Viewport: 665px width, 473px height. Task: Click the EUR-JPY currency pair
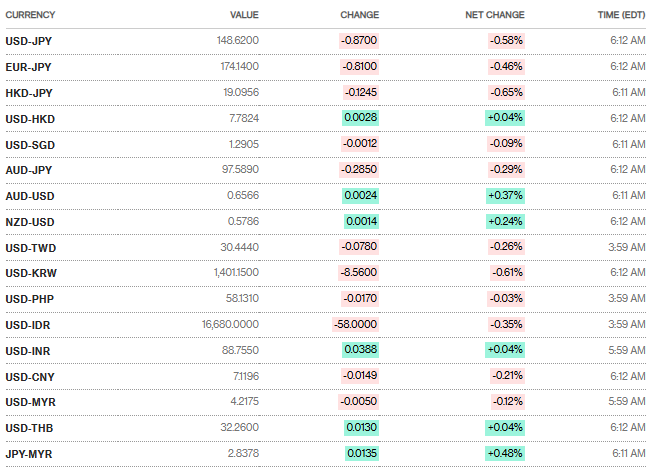coord(28,66)
